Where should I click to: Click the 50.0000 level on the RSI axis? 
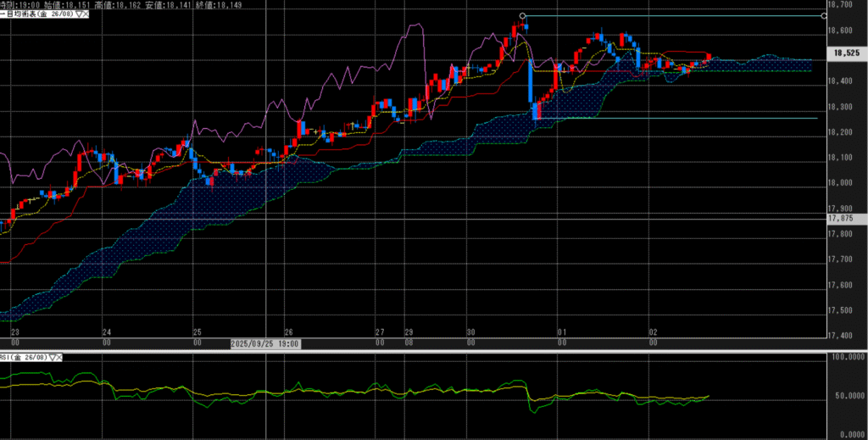[848, 395]
